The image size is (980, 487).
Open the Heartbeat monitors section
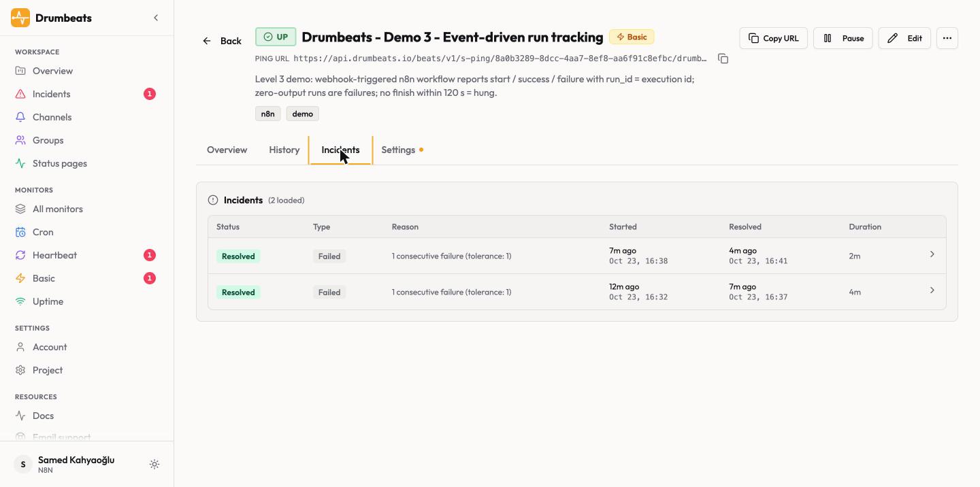click(54, 255)
